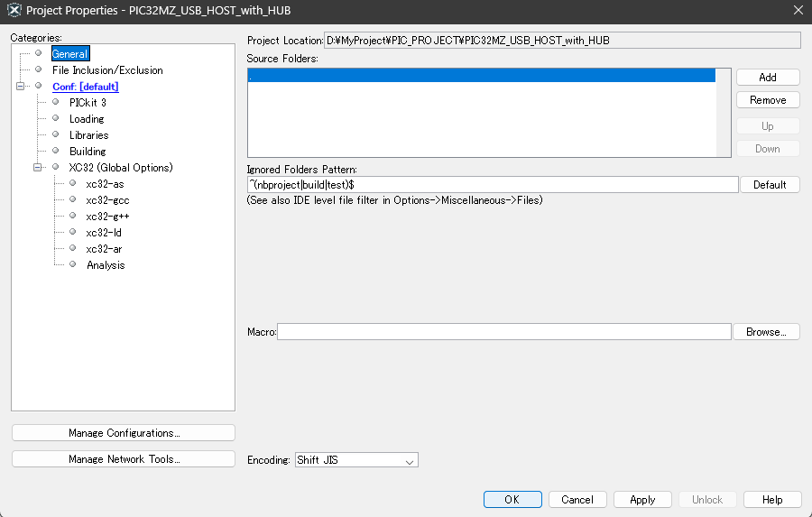Open the Encoding dropdown
This screenshot has width=812, height=517.
point(356,460)
